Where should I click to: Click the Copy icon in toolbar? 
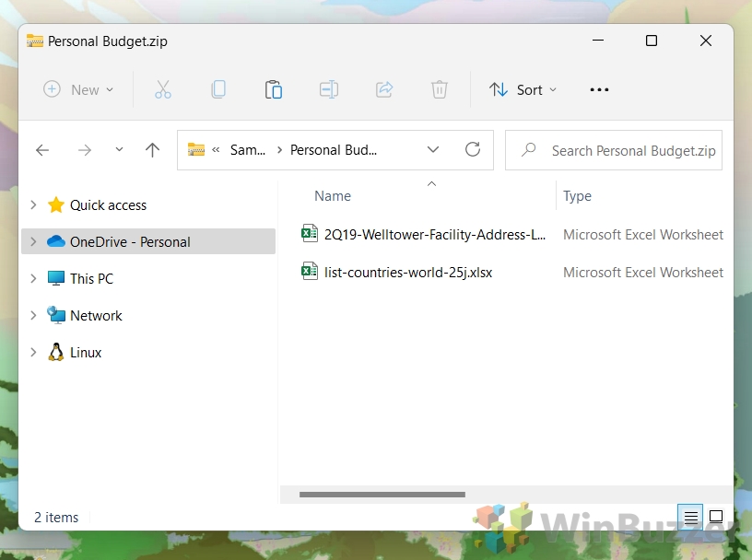point(218,89)
